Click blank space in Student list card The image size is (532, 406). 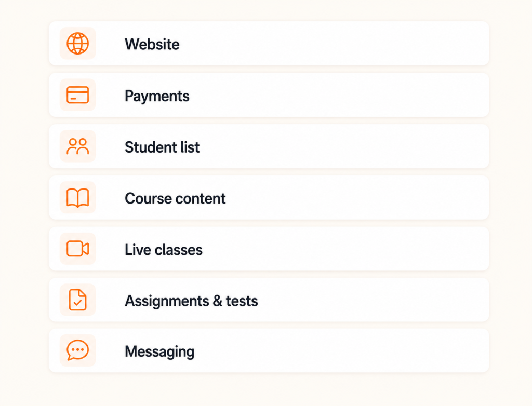(x=339, y=146)
